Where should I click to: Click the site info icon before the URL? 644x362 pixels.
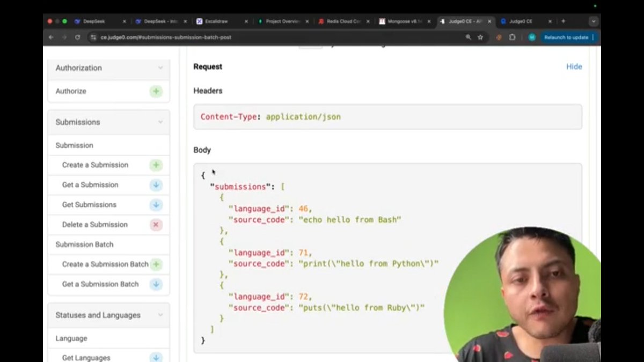coord(93,38)
